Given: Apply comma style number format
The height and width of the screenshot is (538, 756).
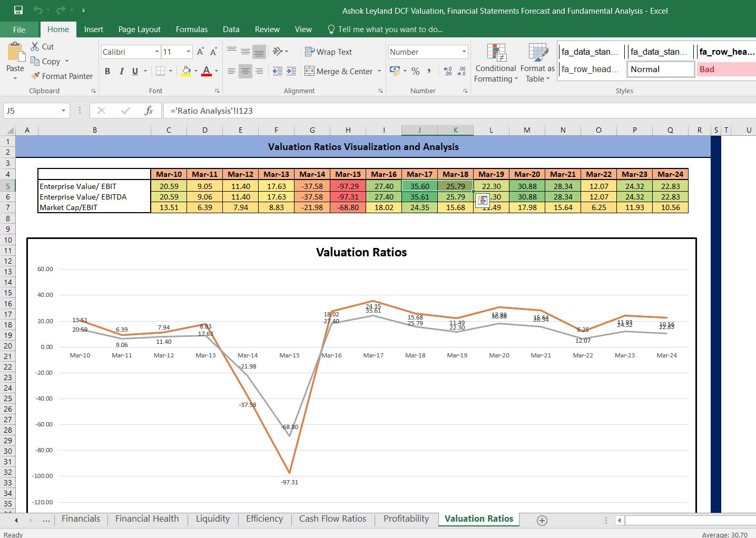Looking at the screenshot, I should tap(429, 71).
